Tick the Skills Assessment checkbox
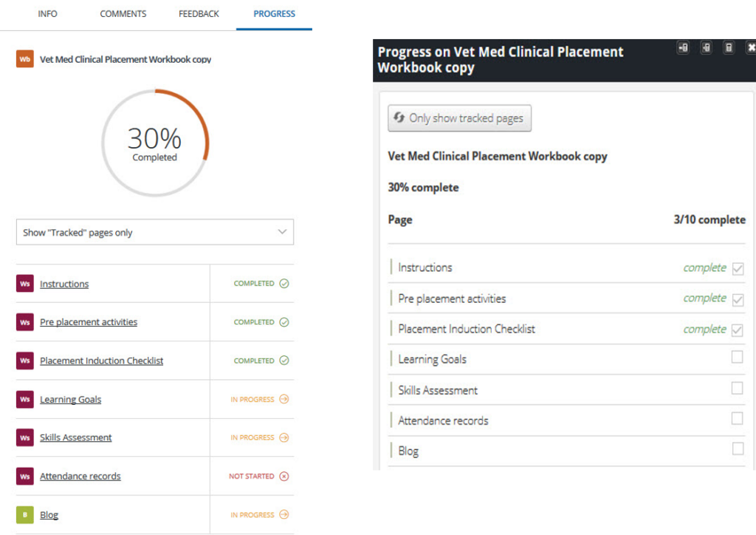 coord(737,388)
